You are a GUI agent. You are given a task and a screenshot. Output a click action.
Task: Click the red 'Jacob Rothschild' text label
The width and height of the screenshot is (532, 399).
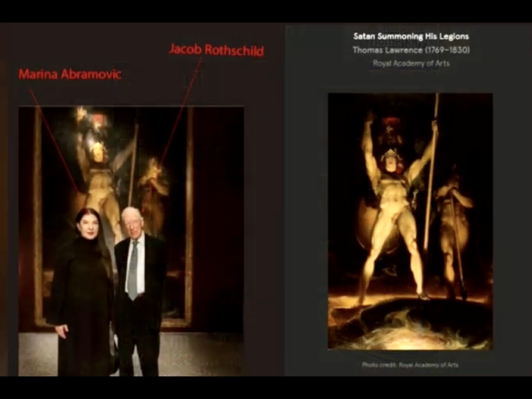tap(217, 50)
